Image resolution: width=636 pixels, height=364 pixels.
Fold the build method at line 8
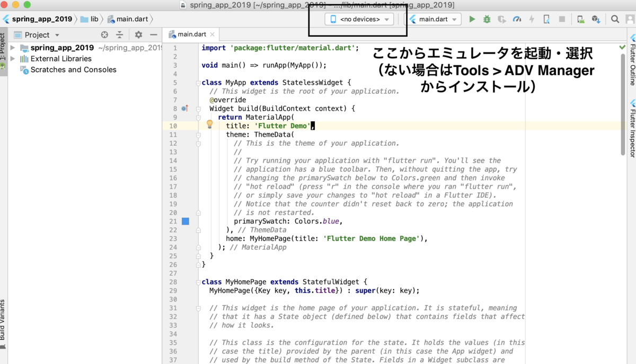click(198, 109)
